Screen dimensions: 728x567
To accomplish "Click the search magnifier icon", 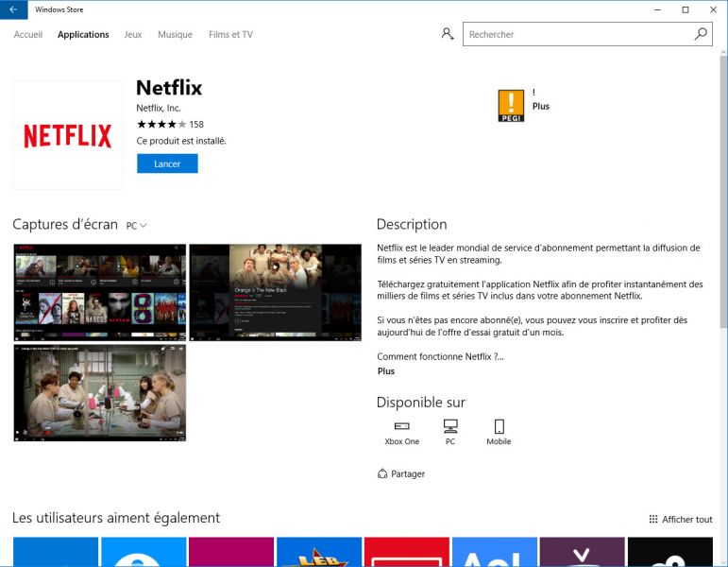I will tap(701, 34).
